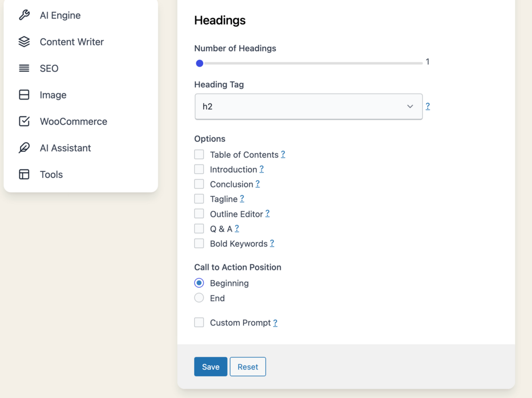This screenshot has height=398, width=532.
Task: Select End for Call to Action Position
Action: click(199, 298)
